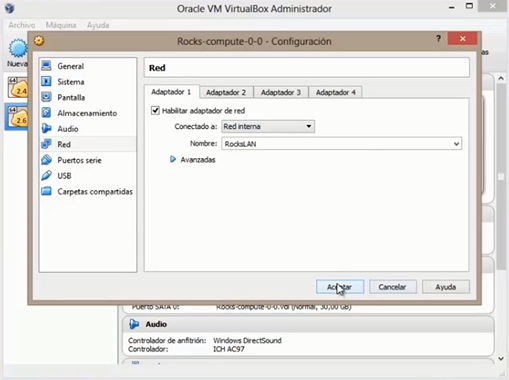Click the details pane vertical scrollbar thumb
The height and width of the screenshot is (380, 509).
(501, 177)
